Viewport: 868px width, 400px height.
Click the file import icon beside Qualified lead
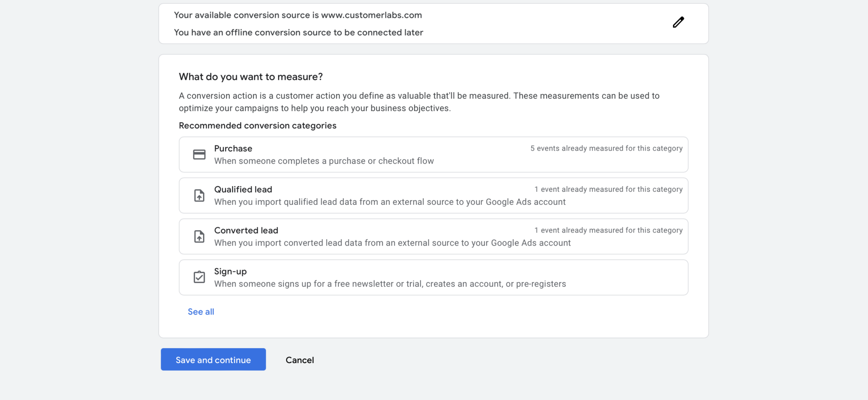pyautogui.click(x=199, y=195)
